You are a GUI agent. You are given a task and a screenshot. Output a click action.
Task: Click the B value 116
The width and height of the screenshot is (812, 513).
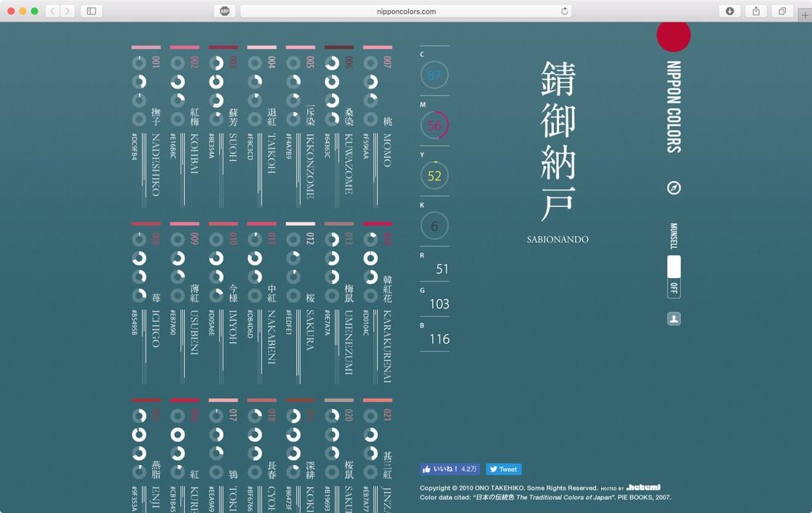(439, 339)
